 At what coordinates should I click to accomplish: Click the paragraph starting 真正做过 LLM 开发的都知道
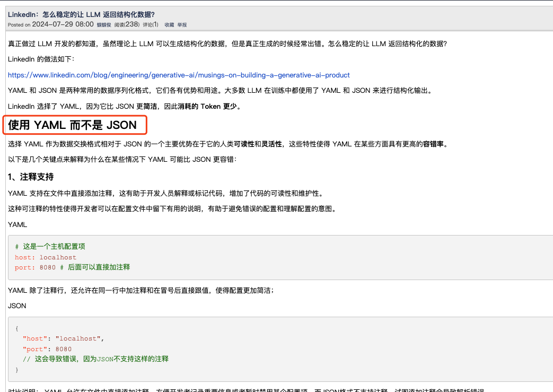(227, 43)
